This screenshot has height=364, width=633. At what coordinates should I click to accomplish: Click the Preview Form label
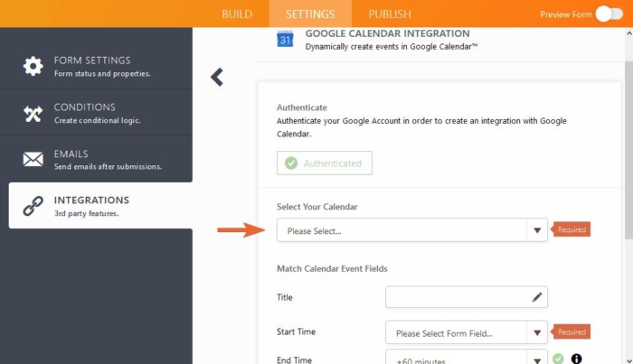pyautogui.click(x=565, y=14)
